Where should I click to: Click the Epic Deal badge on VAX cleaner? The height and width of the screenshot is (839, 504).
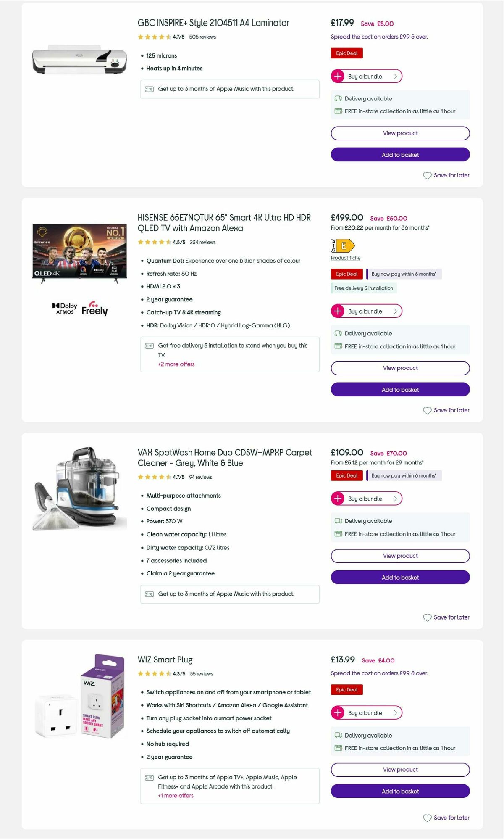click(x=346, y=475)
